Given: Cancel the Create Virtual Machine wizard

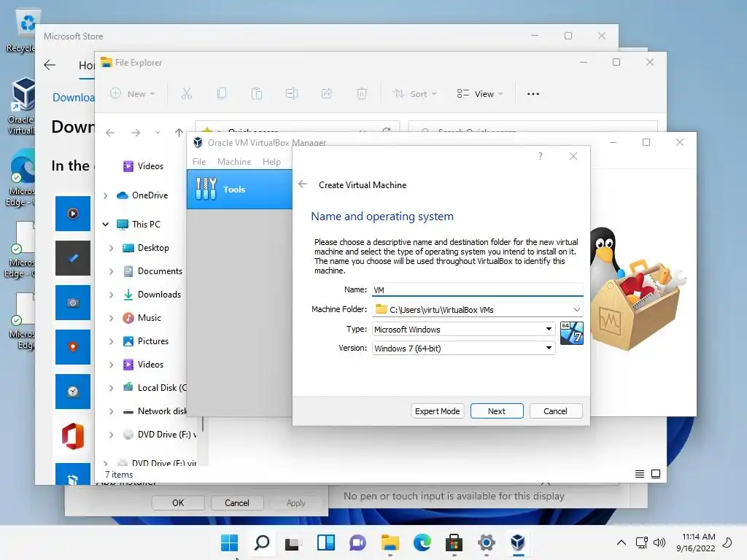Looking at the screenshot, I should [x=555, y=411].
